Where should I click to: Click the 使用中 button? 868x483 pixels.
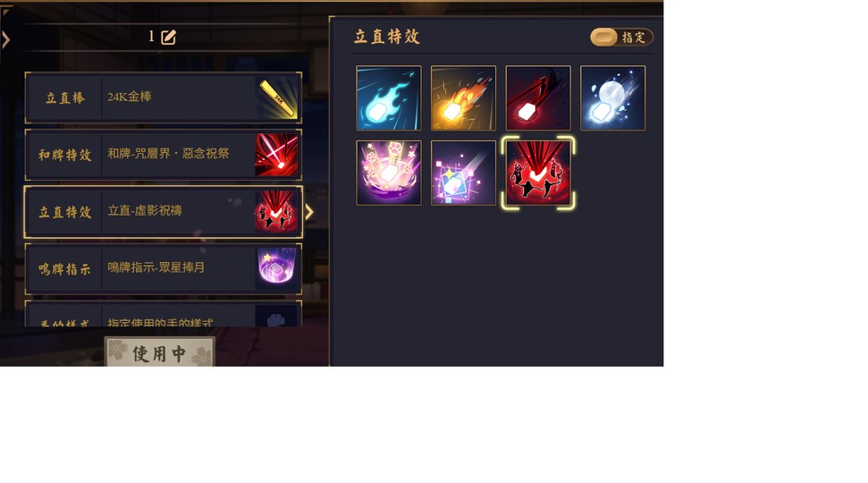tap(159, 352)
